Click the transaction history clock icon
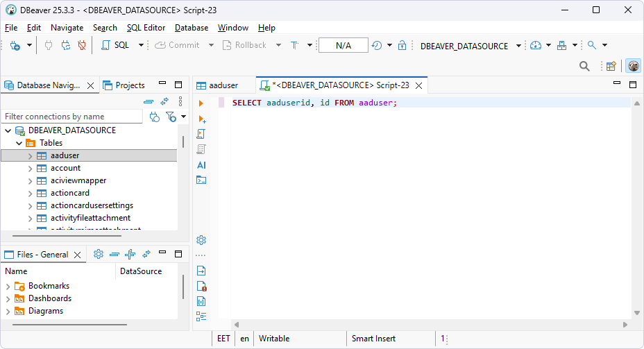 377,45
